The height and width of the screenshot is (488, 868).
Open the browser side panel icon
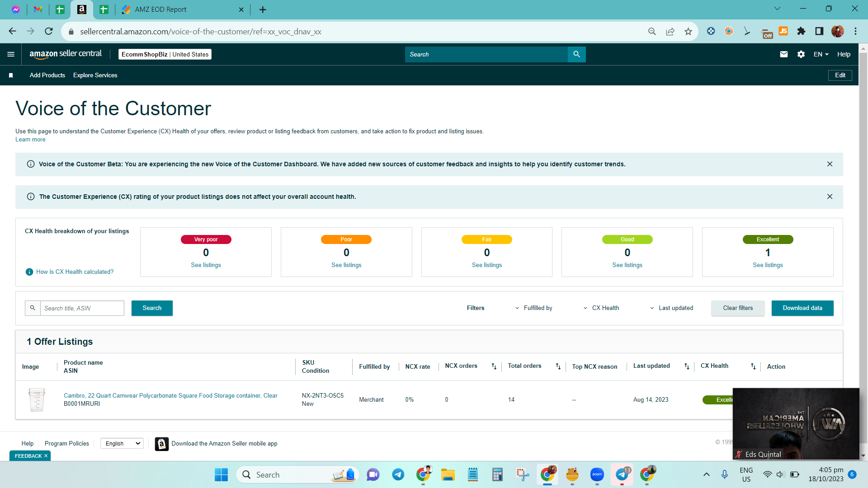point(819,31)
